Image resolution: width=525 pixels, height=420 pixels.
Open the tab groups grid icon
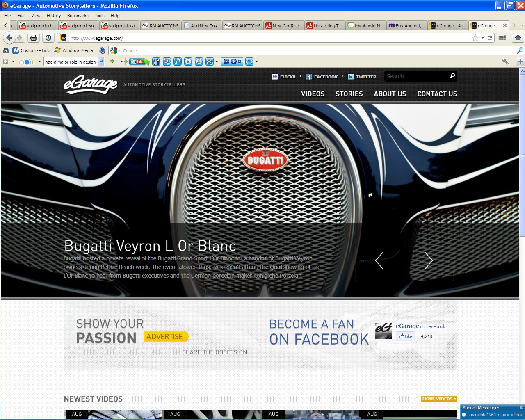502,38
